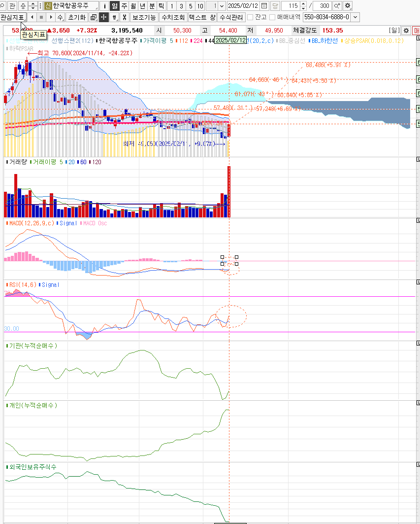This screenshot has height=524, width=420.
Task: Enable the 잔고 checkbox
Action: click(x=250, y=17)
